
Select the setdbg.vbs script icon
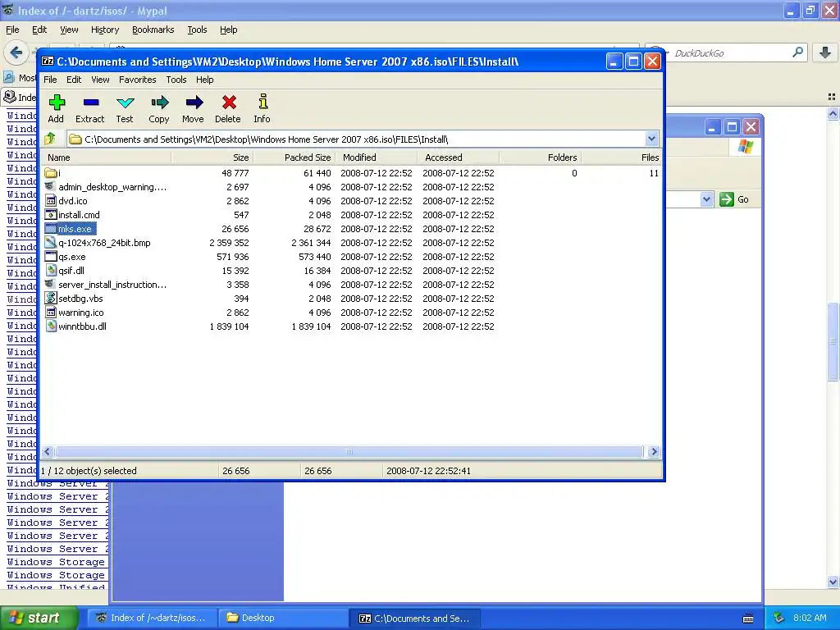coord(51,299)
